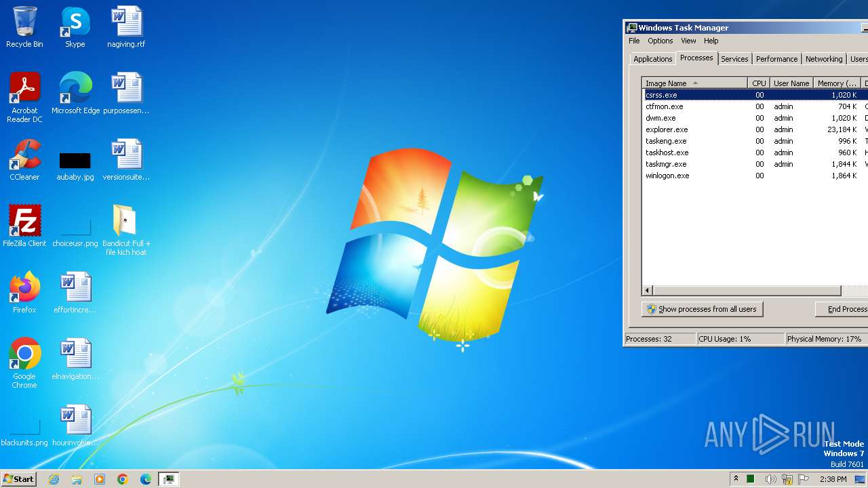Screen dimensions: 868x488
Task: Select the effortincre... Word document icon
Action: point(75,293)
